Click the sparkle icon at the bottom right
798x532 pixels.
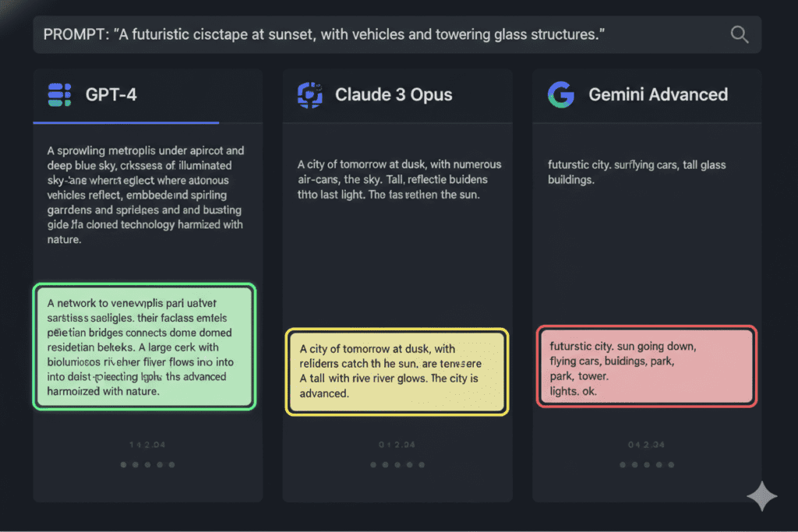click(762, 496)
